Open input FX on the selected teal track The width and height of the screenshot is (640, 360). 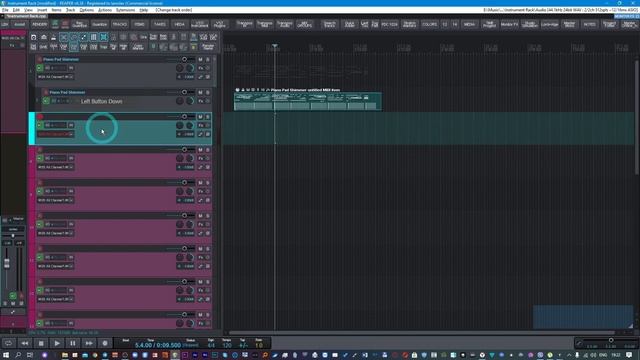[x=71, y=125]
